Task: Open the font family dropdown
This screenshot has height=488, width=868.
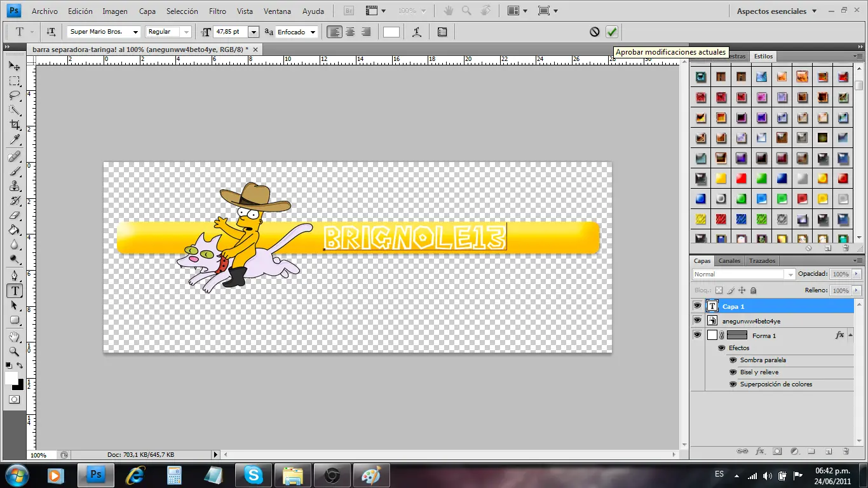Action: point(135,32)
